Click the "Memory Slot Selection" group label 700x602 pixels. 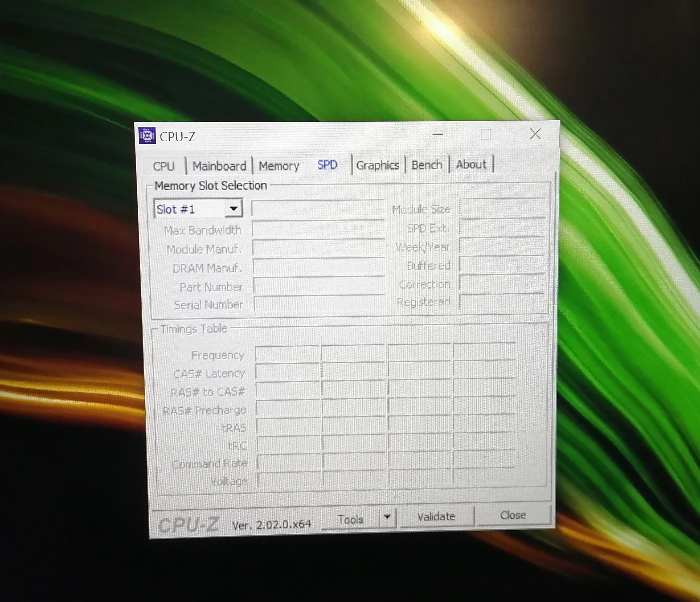coord(210,186)
